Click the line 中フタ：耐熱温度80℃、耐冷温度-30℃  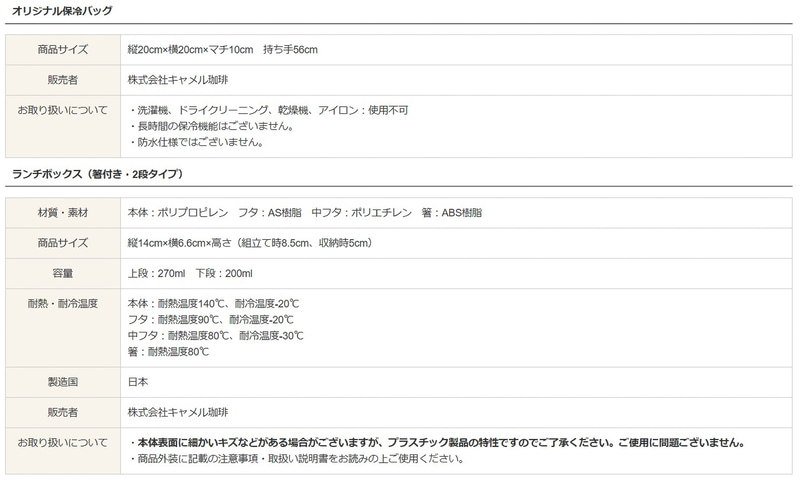click(215, 336)
